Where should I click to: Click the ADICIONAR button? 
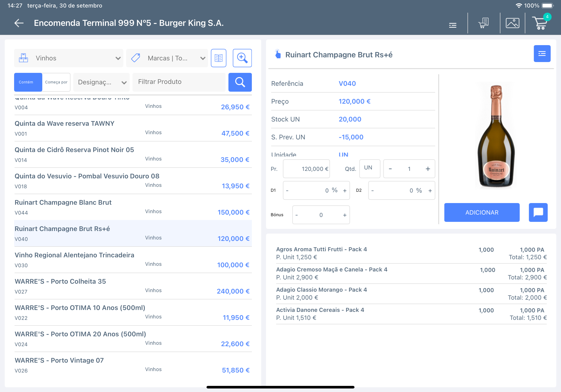tap(482, 212)
